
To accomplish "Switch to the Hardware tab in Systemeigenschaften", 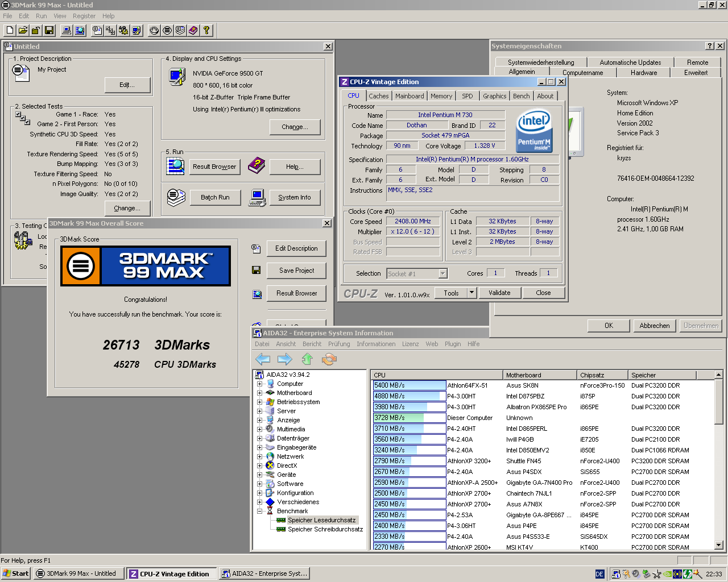I will click(643, 73).
